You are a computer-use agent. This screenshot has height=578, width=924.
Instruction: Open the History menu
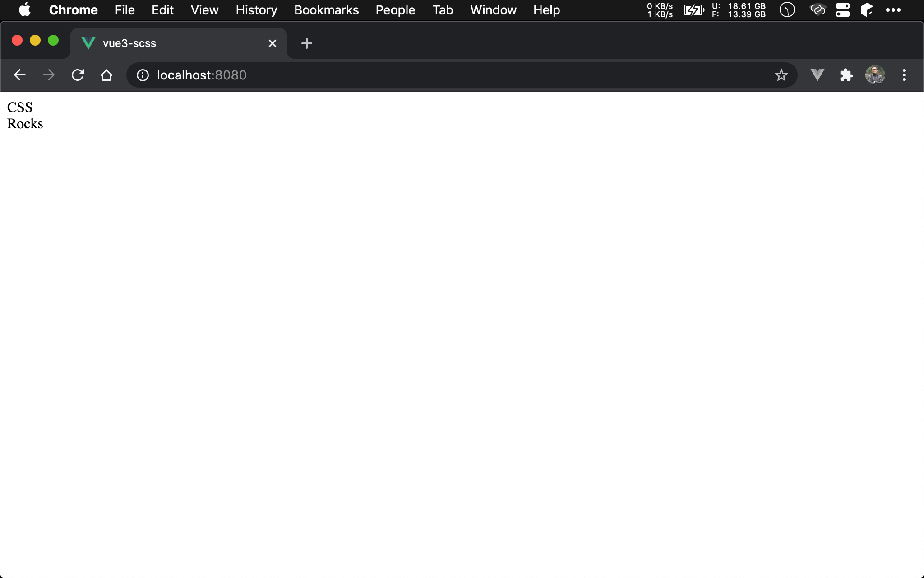coord(256,10)
